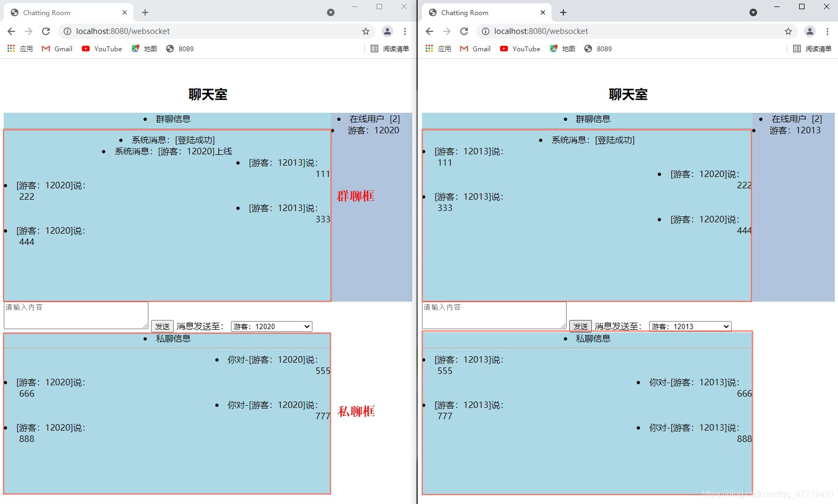Add new tab in right browser
838x504 pixels.
click(563, 12)
